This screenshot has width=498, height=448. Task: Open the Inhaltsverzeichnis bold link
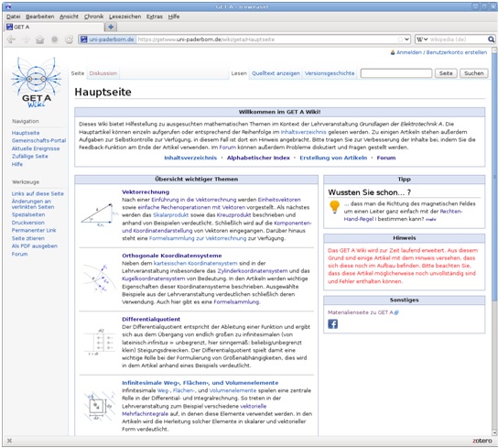[190, 158]
